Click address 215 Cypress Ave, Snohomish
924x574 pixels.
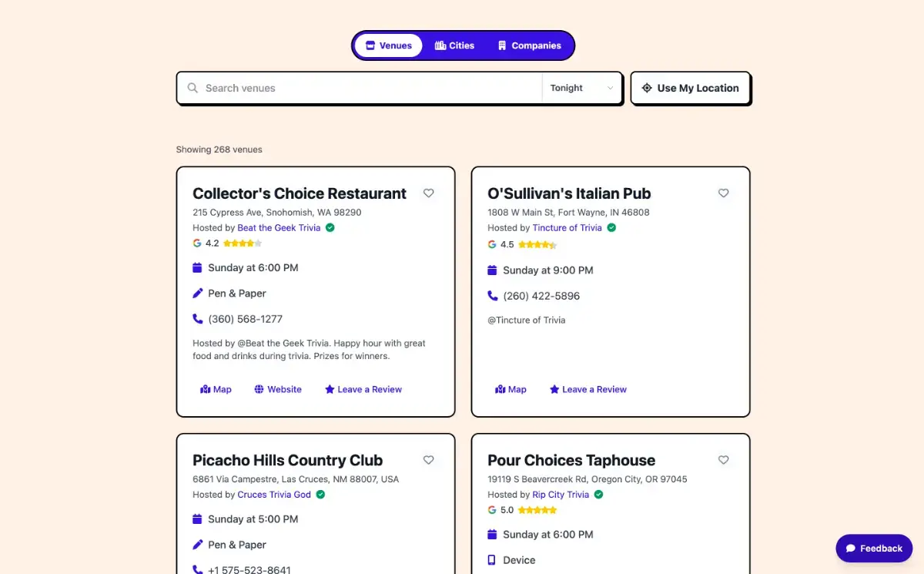point(276,213)
